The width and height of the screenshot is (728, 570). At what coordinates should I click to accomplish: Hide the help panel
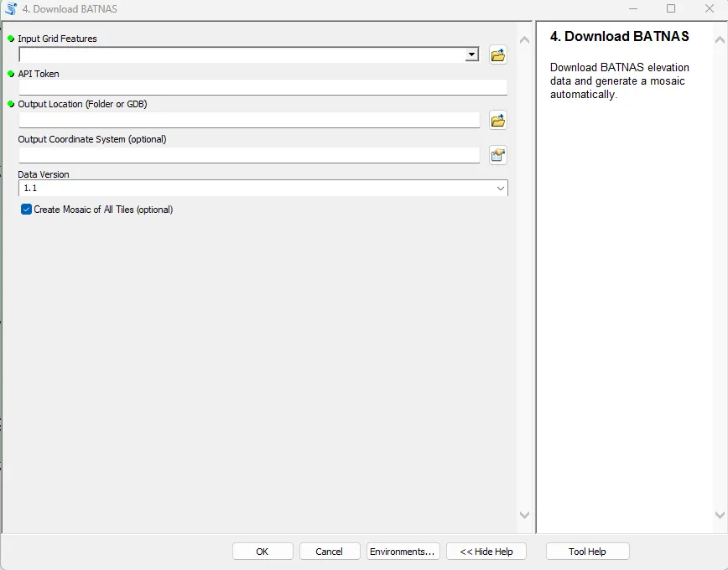[x=486, y=551]
